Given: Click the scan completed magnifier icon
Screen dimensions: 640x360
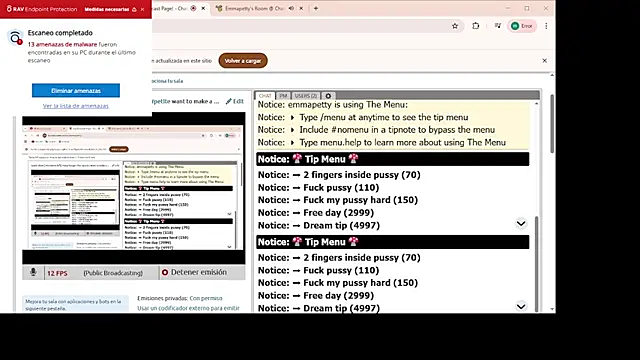Looking at the screenshot, I should click(15, 38).
